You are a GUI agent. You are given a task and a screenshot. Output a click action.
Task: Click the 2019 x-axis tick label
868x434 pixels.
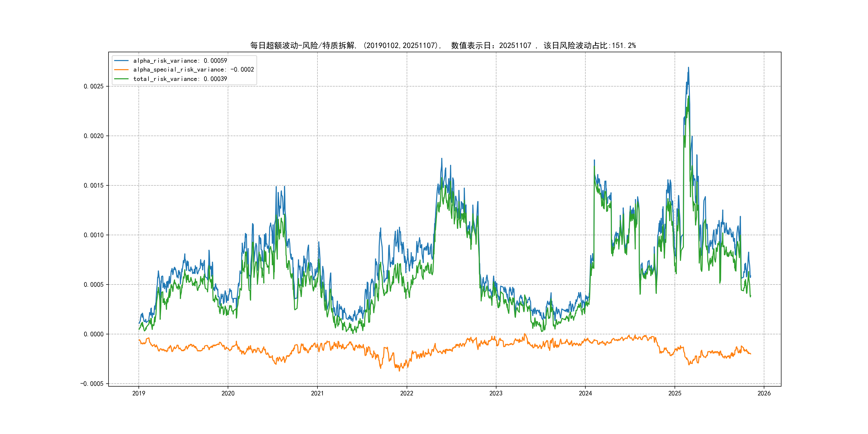point(139,393)
